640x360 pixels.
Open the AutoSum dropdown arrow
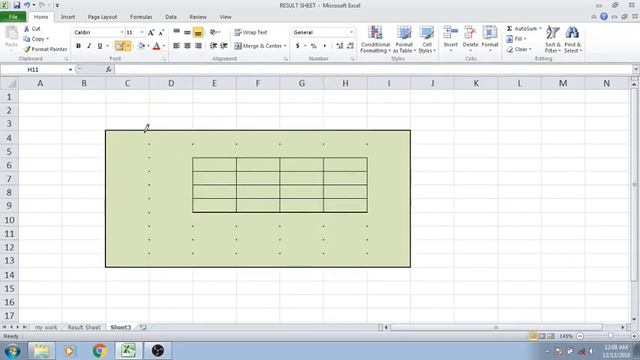[x=540, y=29]
